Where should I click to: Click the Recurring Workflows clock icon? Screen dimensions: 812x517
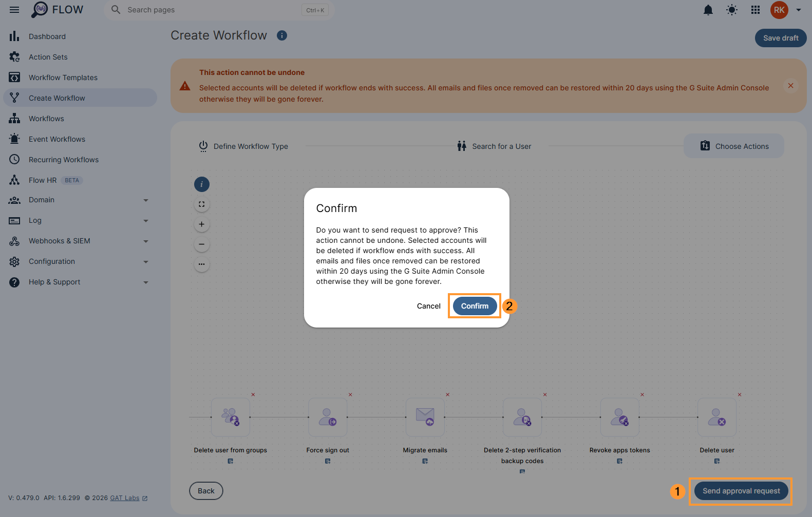coord(14,160)
